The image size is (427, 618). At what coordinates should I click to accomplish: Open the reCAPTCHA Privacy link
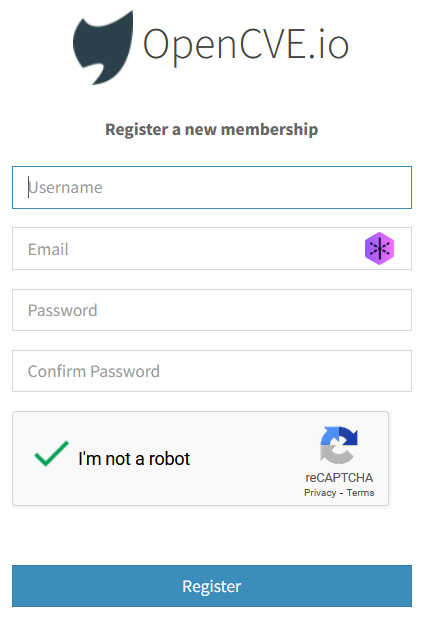[x=320, y=493]
